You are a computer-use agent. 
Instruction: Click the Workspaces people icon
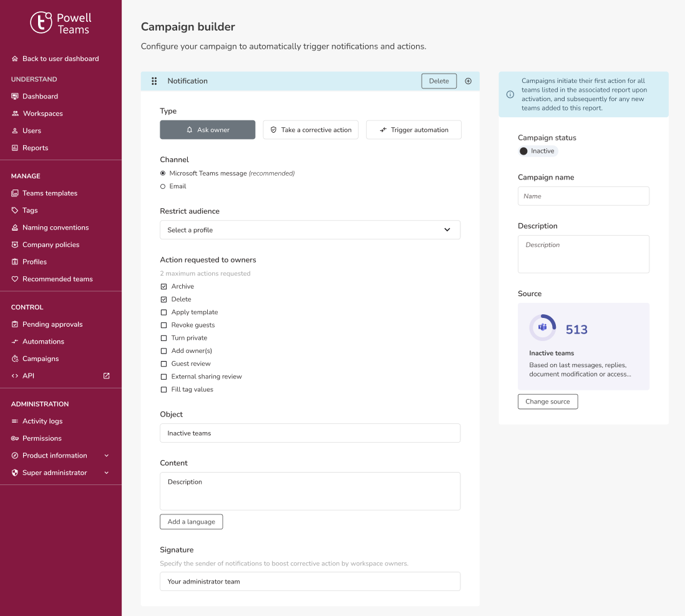tap(15, 113)
